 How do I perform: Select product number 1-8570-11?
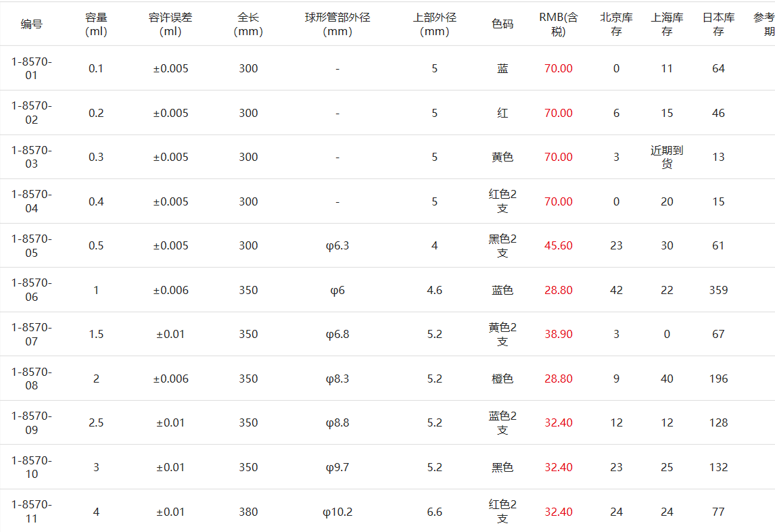click(x=32, y=511)
